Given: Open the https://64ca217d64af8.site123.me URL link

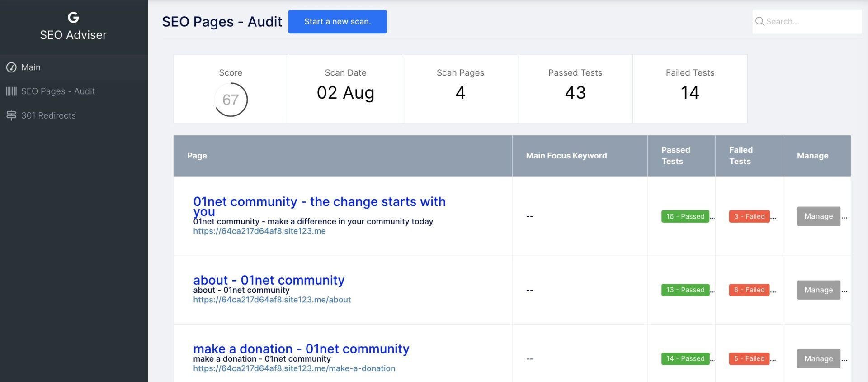Looking at the screenshot, I should pos(259,231).
